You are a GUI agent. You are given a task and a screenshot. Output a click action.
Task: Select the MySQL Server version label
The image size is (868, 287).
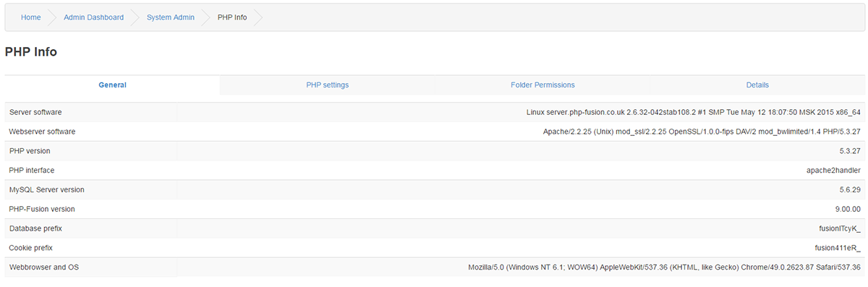(x=47, y=189)
